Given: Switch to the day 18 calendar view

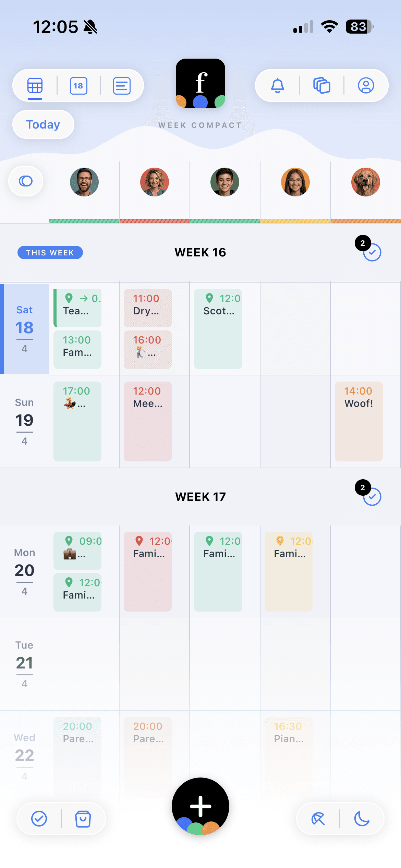Looking at the screenshot, I should click(x=78, y=85).
